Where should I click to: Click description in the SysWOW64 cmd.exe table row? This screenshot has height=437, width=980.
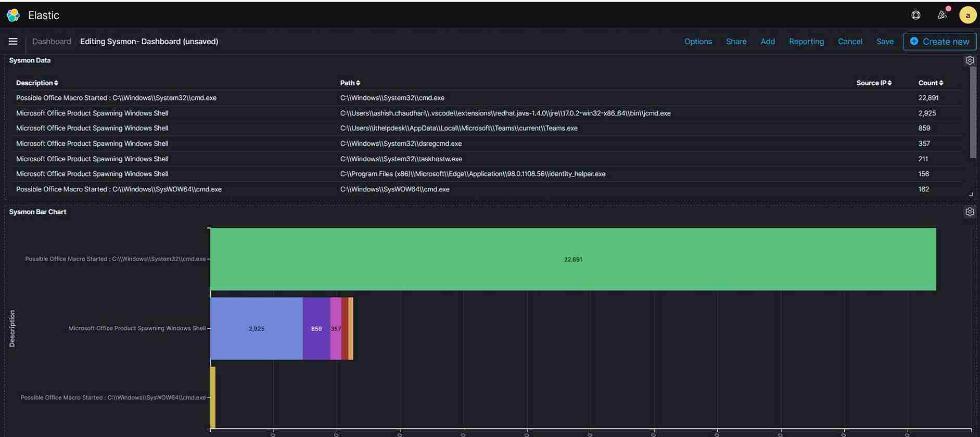pos(119,189)
